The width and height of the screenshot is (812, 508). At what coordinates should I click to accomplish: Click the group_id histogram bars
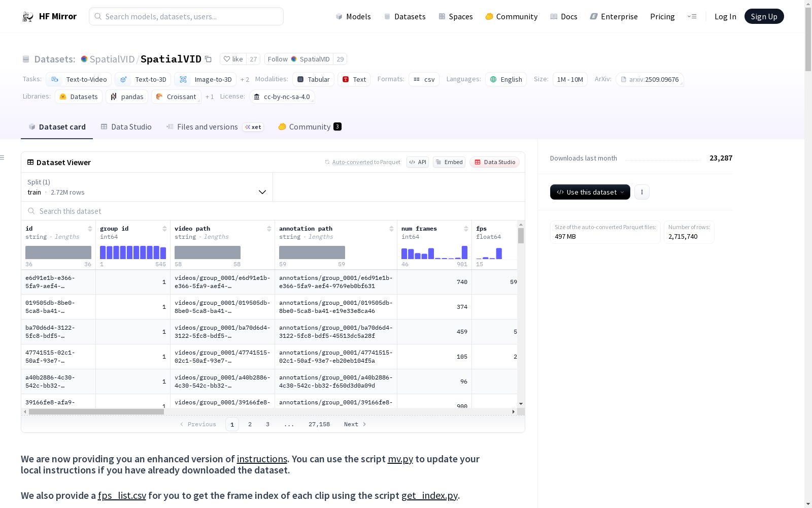click(133, 252)
